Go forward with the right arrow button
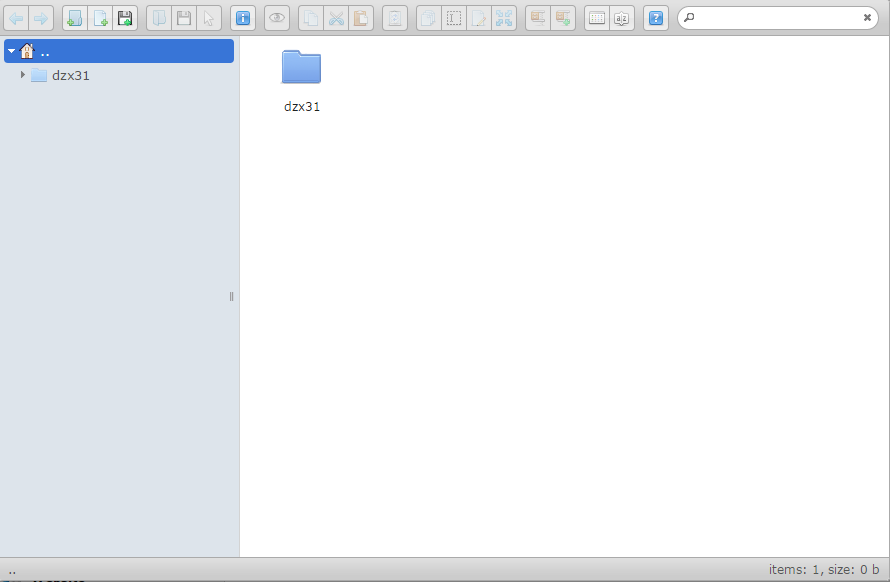The height and width of the screenshot is (582, 890). pos(41,18)
